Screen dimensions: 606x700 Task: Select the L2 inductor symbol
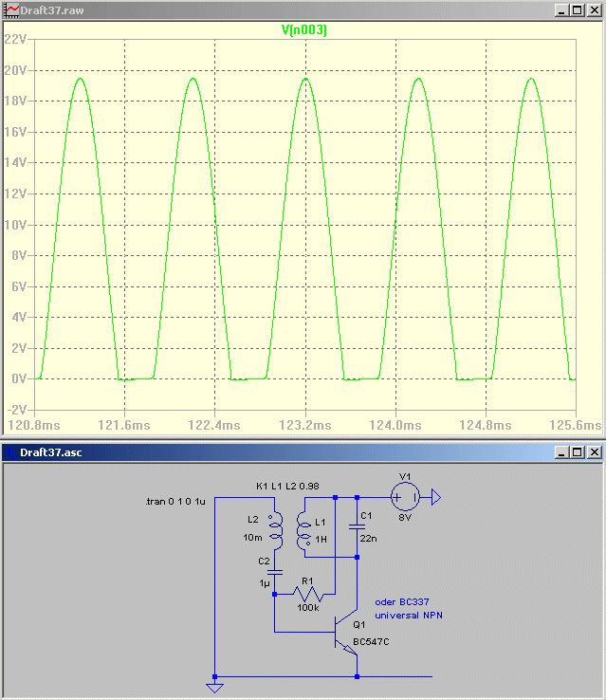click(x=275, y=530)
